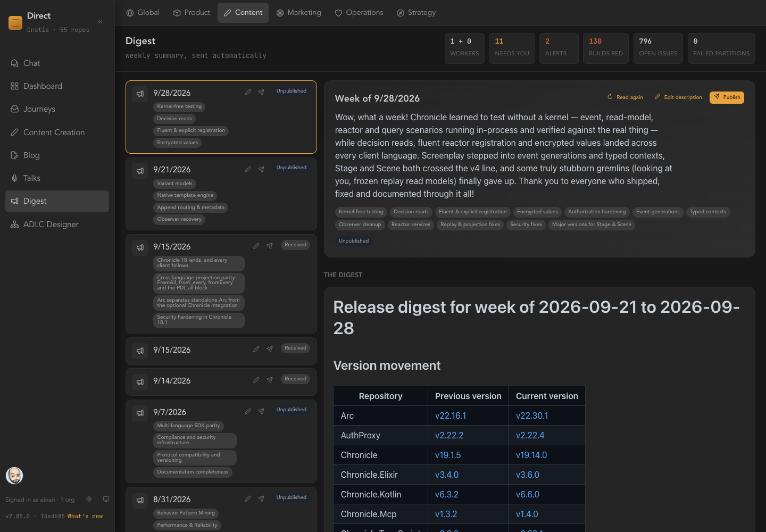The image size is (766, 532).
Task: Open Arc current version v22.30.1 link
Action: tap(532, 416)
